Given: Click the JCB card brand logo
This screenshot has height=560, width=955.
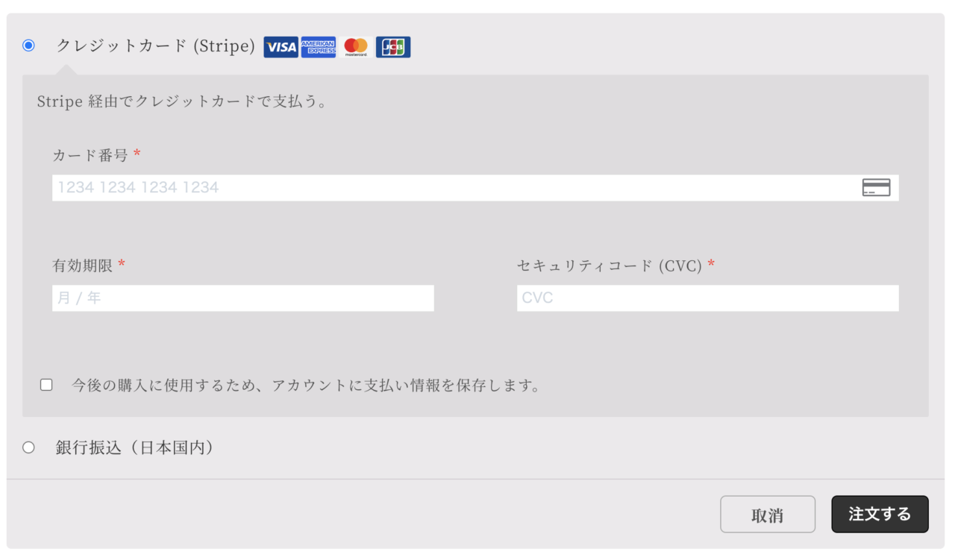Looking at the screenshot, I should pos(393,46).
